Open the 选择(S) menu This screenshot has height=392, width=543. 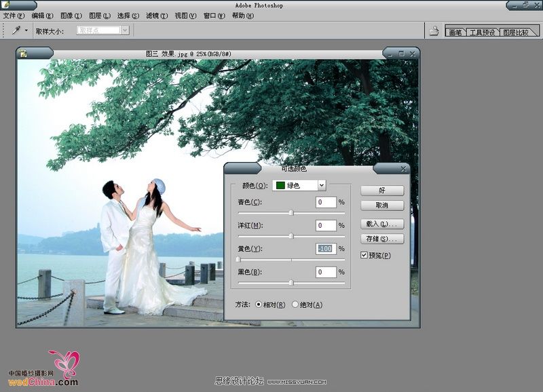pyautogui.click(x=128, y=16)
